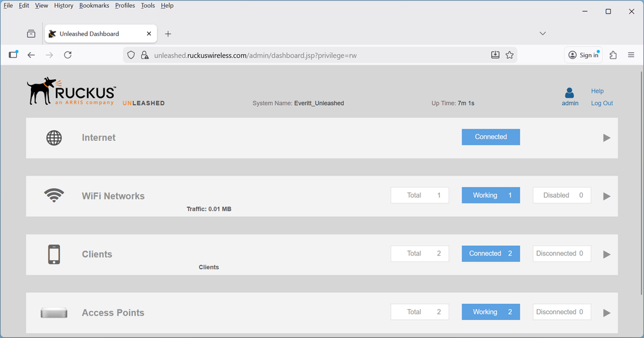Open the File menu
This screenshot has height=338, width=644.
tap(8, 5)
